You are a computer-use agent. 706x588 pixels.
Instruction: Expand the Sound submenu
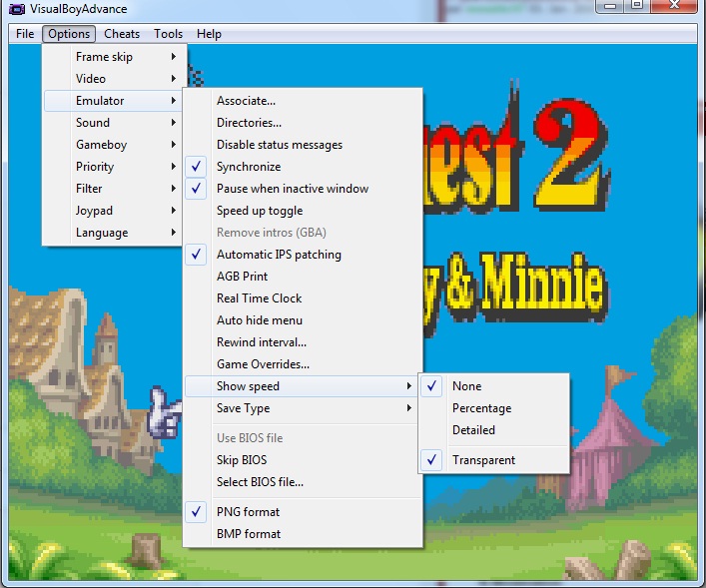(113, 123)
